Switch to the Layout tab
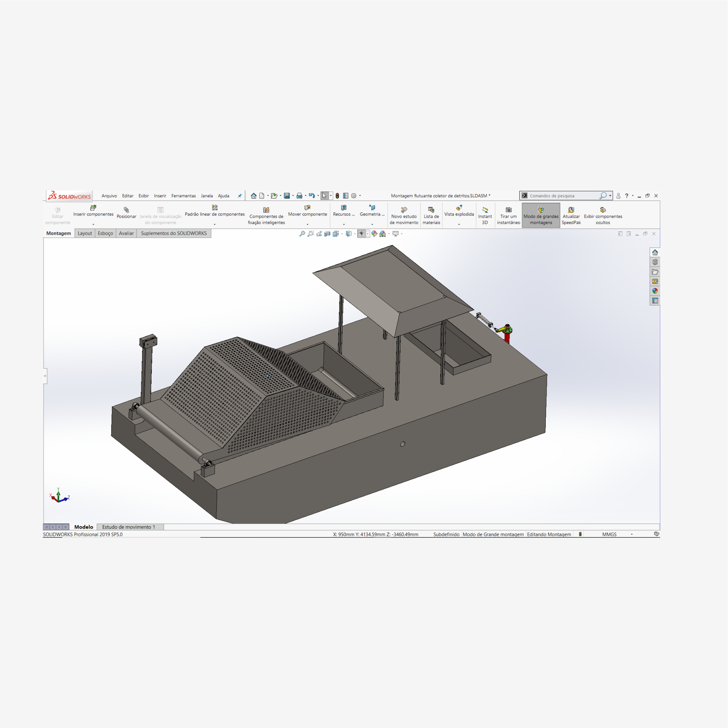This screenshot has width=728, height=728. [x=85, y=233]
